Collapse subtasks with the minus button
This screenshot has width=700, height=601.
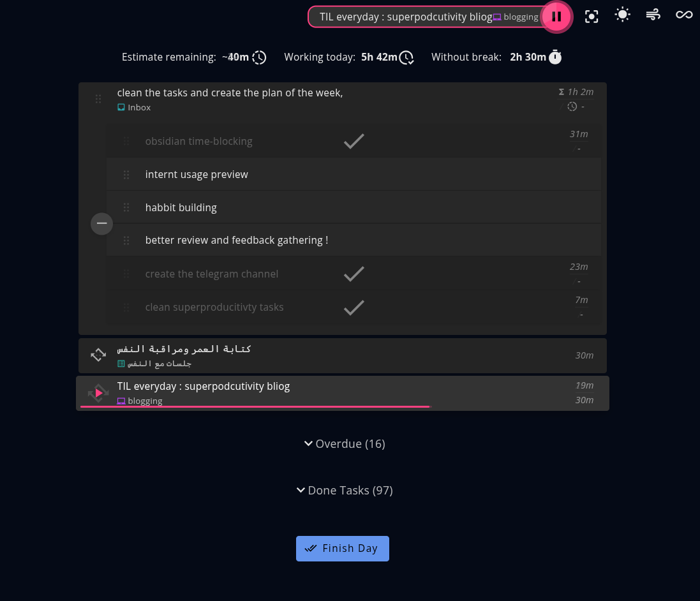(101, 224)
